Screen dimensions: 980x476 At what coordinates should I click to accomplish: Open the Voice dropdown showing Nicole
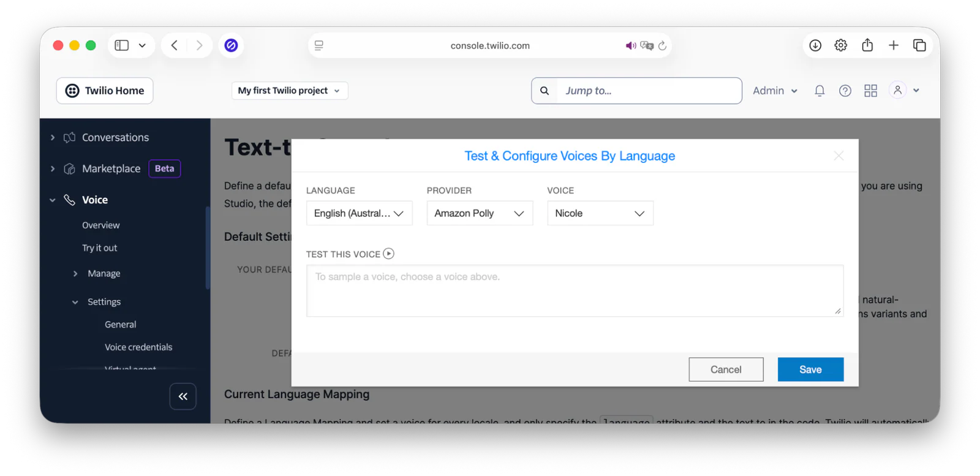coord(600,213)
